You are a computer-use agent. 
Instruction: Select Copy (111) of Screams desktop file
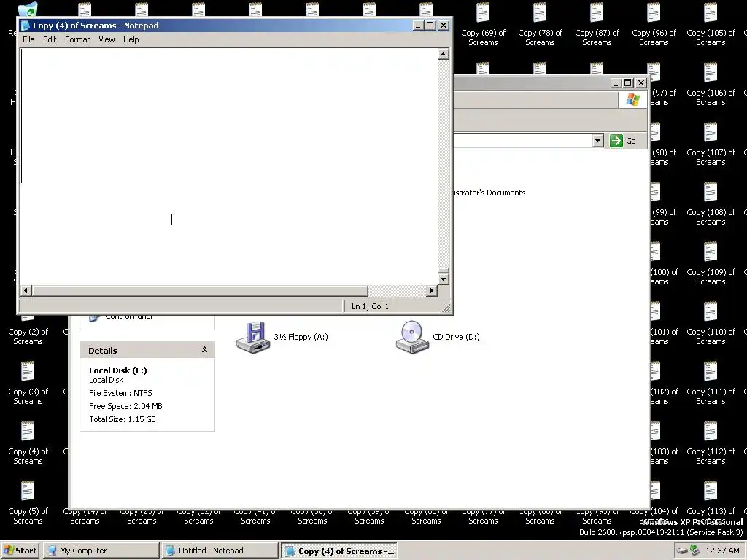pos(711,384)
